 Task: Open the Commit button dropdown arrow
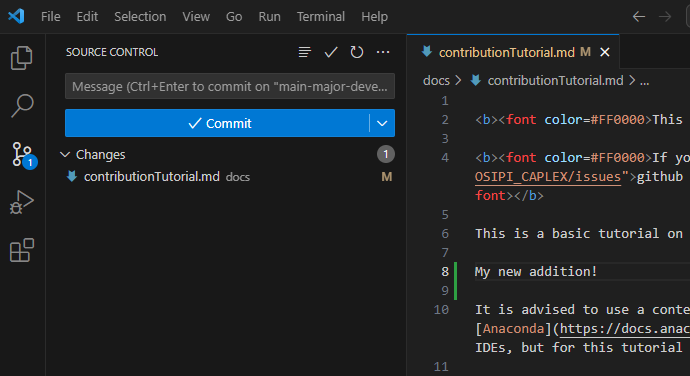[x=382, y=123]
